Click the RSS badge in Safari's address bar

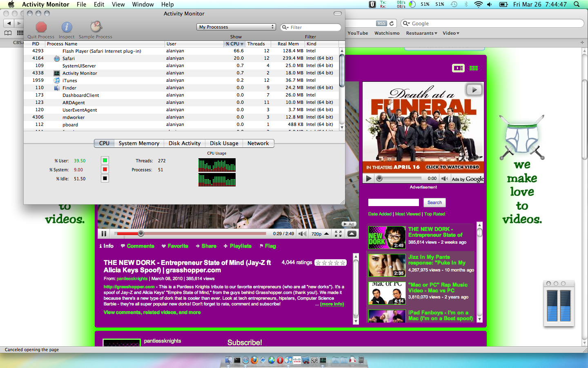[x=381, y=24]
